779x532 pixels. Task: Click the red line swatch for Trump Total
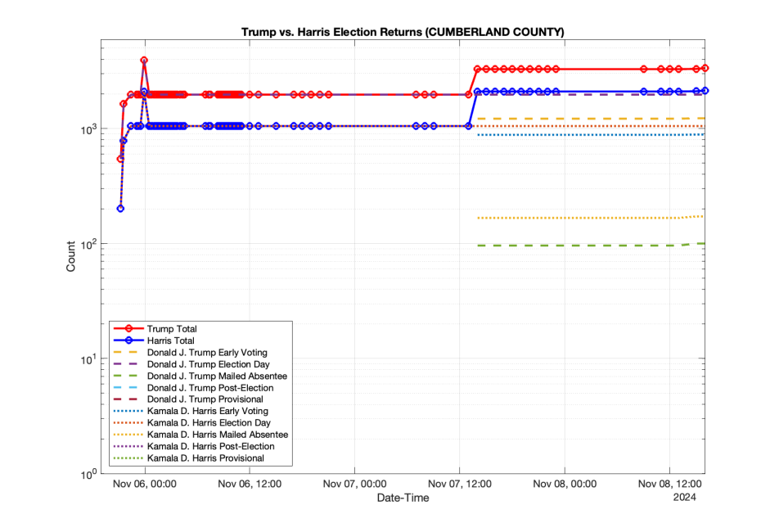[128, 329]
